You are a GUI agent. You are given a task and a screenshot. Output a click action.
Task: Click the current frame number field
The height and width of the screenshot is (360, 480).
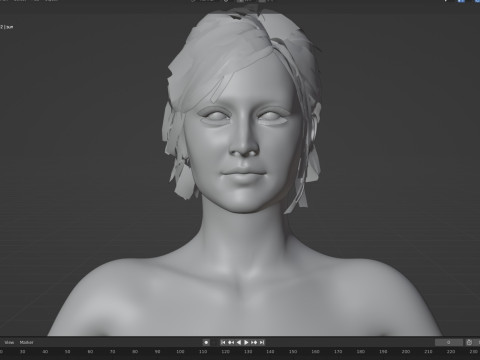point(449,342)
